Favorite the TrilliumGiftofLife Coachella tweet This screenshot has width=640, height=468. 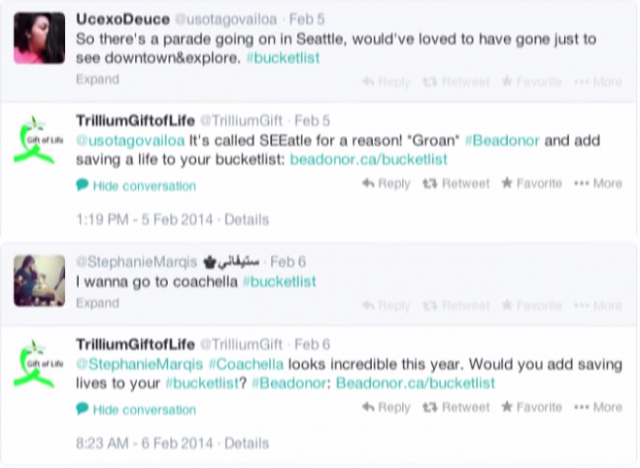[531, 408]
